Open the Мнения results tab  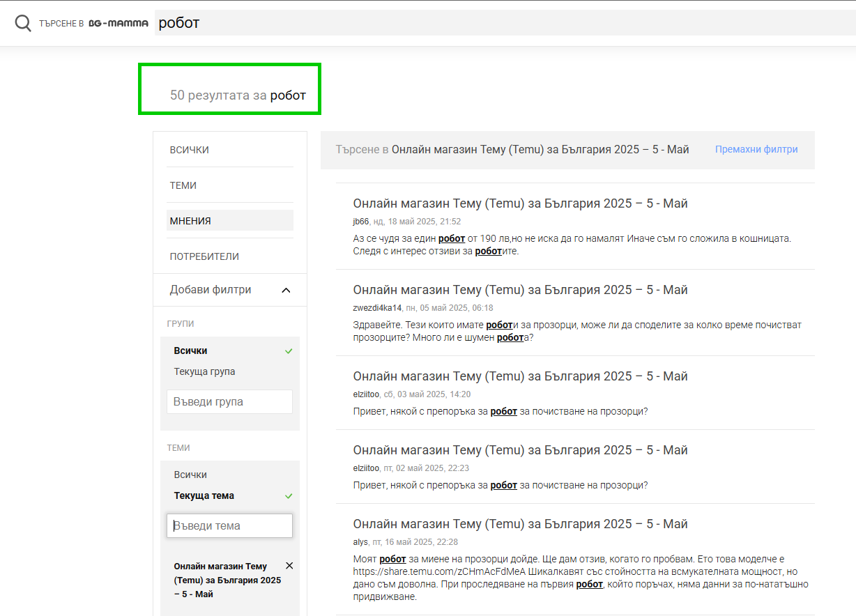click(x=190, y=221)
